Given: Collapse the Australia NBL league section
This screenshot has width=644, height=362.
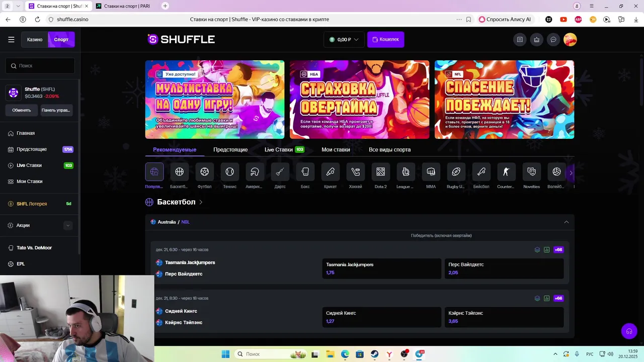Looking at the screenshot, I should [566, 222].
